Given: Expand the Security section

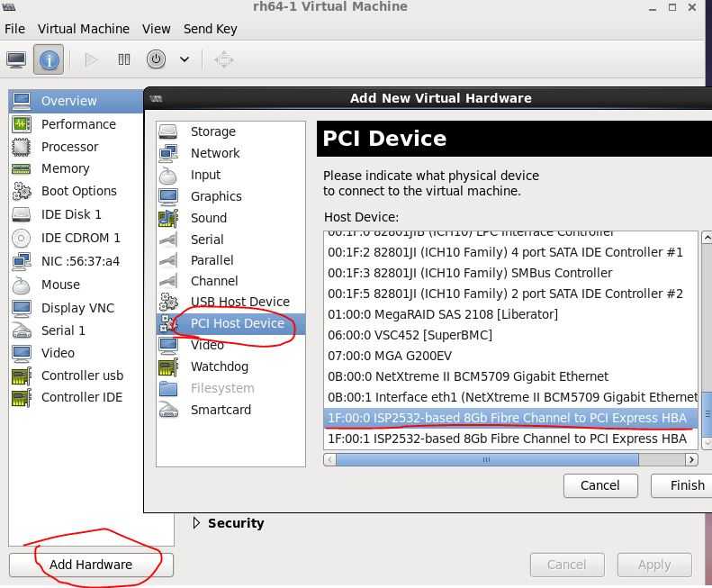Looking at the screenshot, I should tap(196, 523).
